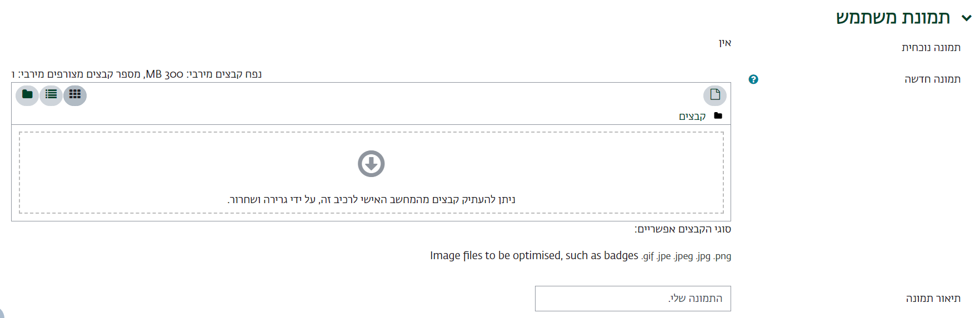Viewport: 980px width, 318px height.
Task: Open help for תמונה חדשה field
Action: click(753, 79)
